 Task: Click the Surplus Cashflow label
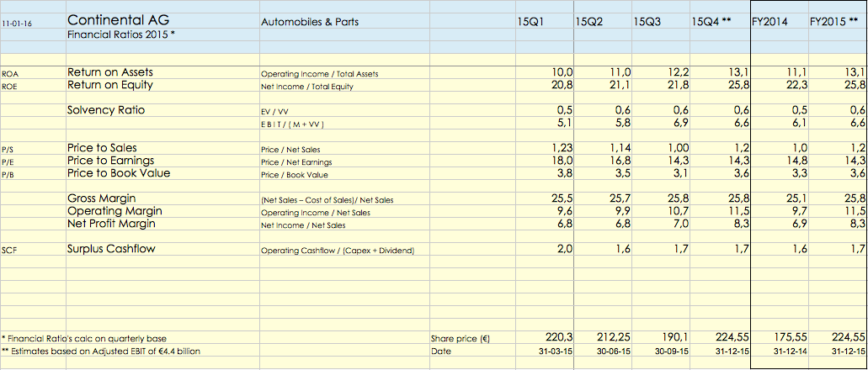[x=111, y=249]
